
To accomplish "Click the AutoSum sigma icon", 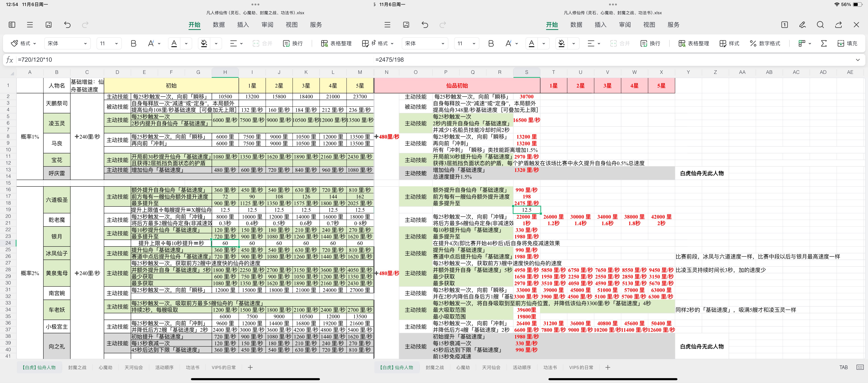I will 824,43.
